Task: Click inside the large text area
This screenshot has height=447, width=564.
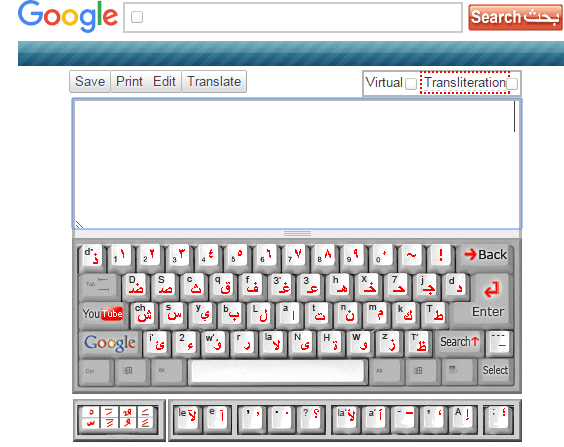Action: click(297, 164)
